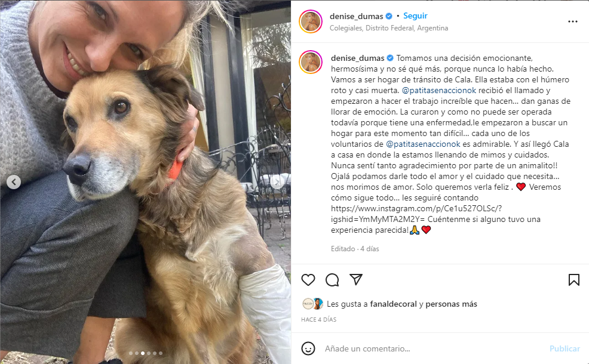589x364 pixels.
Task: Open first @patitasenaccionok mention in caption
Action: click(x=438, y=91)
